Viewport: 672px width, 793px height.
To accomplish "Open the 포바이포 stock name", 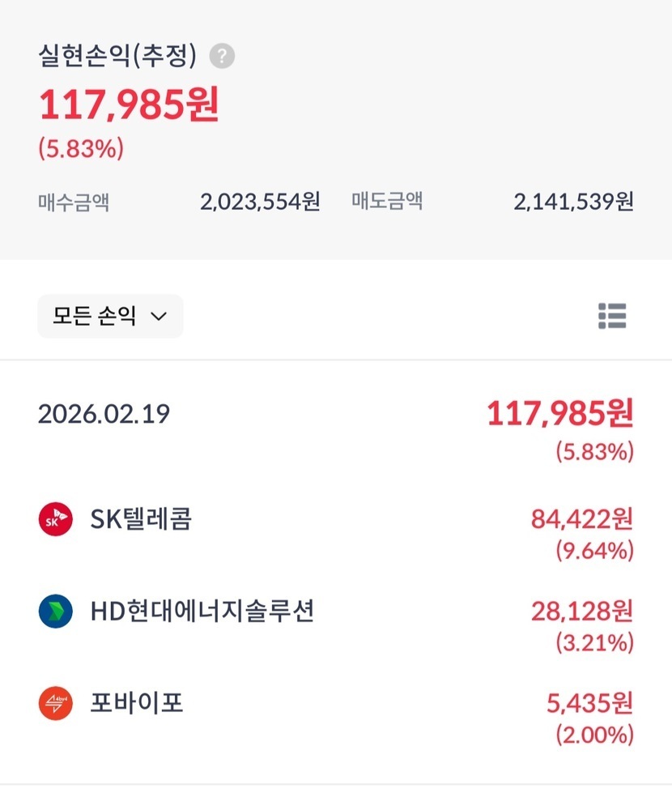I will (x=137, y=702).
